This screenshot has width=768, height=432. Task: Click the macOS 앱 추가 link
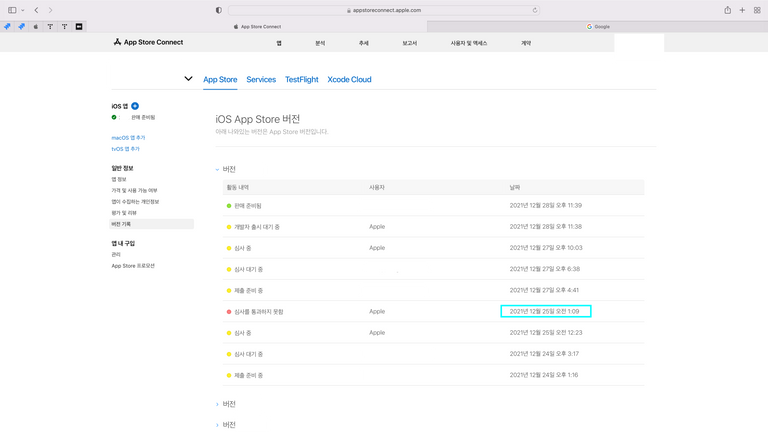[x=128, y=138]
